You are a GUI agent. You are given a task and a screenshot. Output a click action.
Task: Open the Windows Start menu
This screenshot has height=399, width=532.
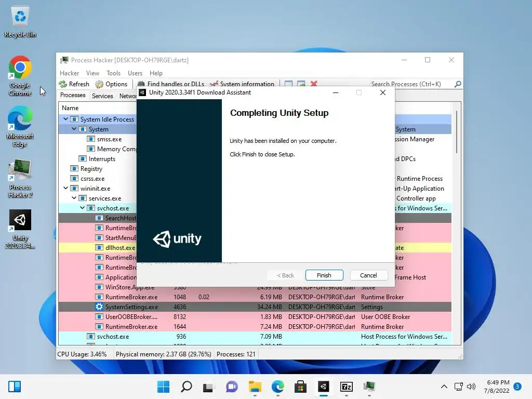pos(163,387)
